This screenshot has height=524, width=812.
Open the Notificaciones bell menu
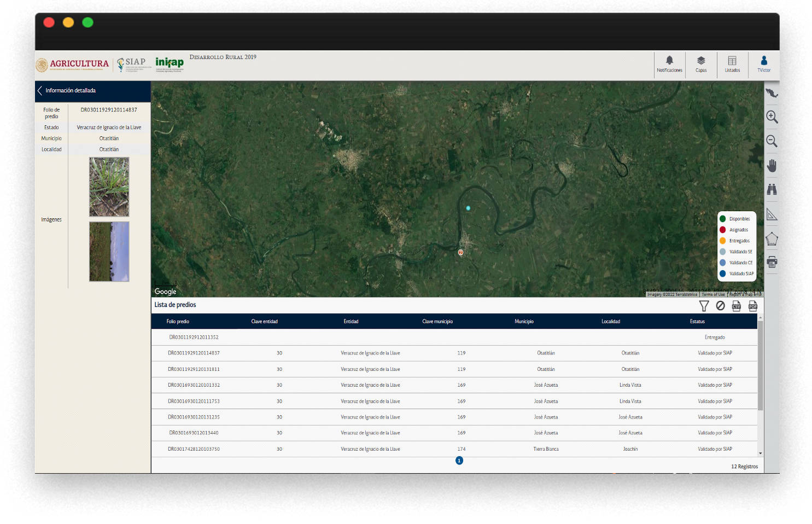(x=669, y=64)
